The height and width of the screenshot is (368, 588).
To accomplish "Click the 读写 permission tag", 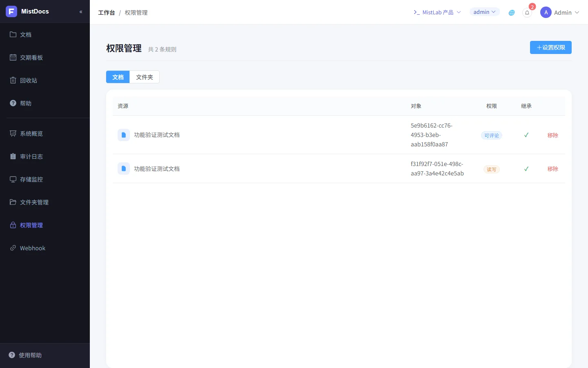I will click(492, 169).
